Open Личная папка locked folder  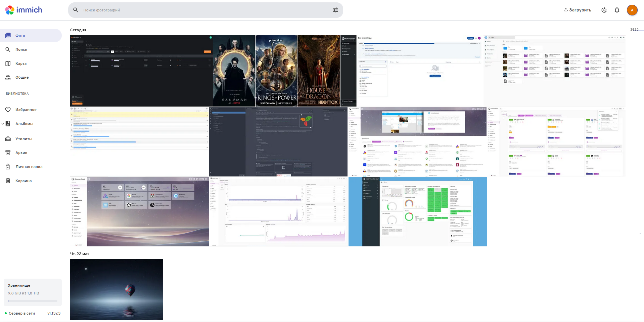pyautogui.click(x=29, y=167)
